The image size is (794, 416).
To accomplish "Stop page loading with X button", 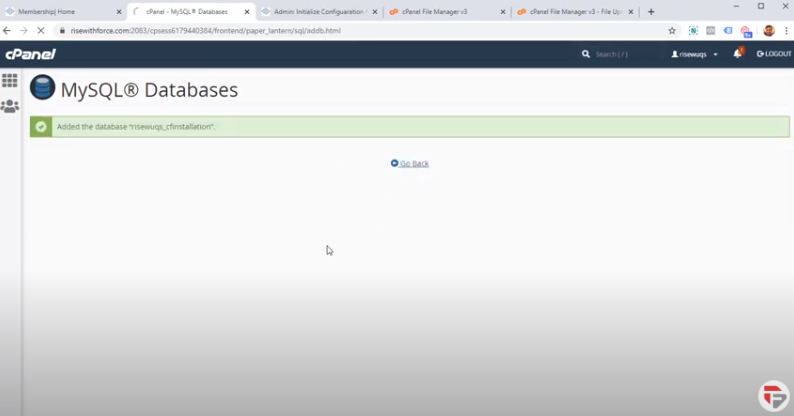I will click(x=41, y=31).
